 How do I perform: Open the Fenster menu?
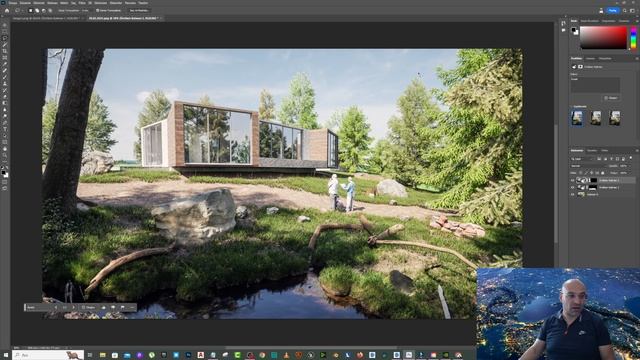pos(131,3)
